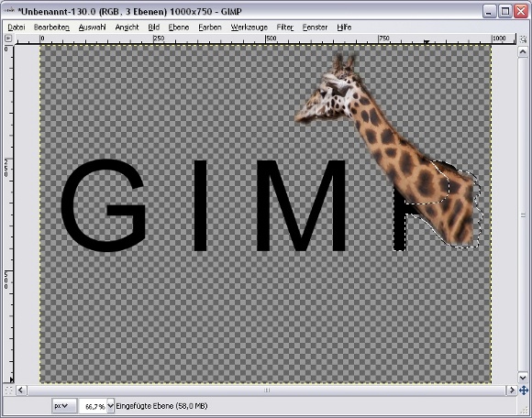Viewport: 532px width, 418px height.
Task: Click the horizontal scrollbar left arrow
Action: coord(21,390)
